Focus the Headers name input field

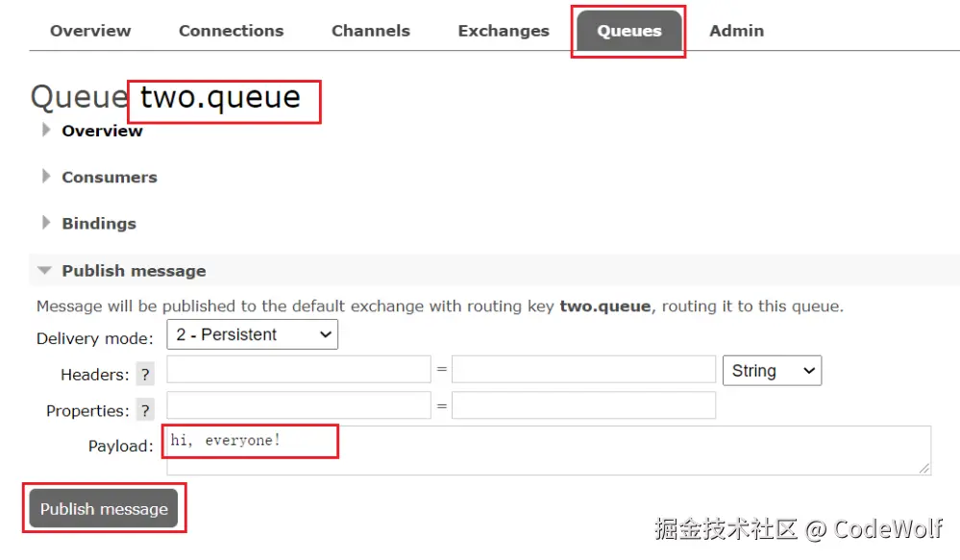pyautogui.click(x=299, y=369)
